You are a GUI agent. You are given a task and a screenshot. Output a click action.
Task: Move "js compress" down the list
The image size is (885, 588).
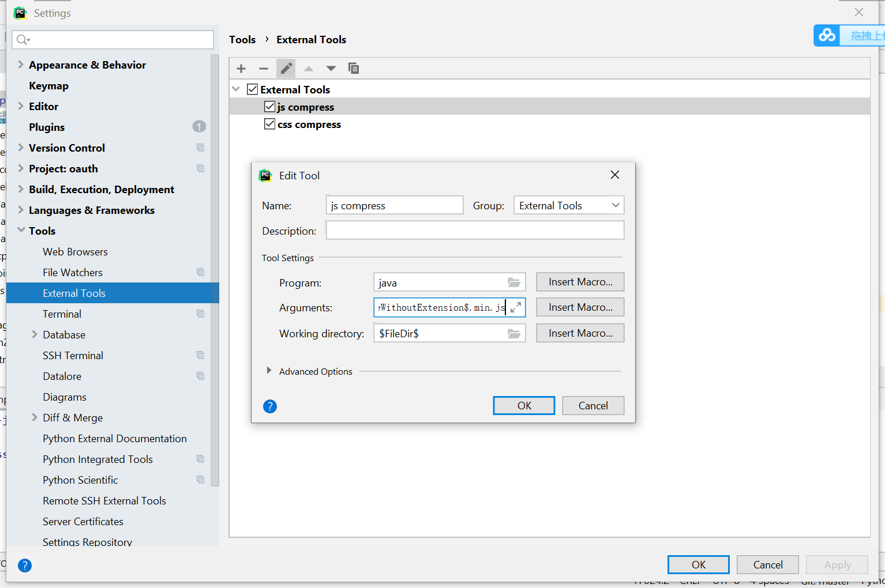tap(331, 68)
